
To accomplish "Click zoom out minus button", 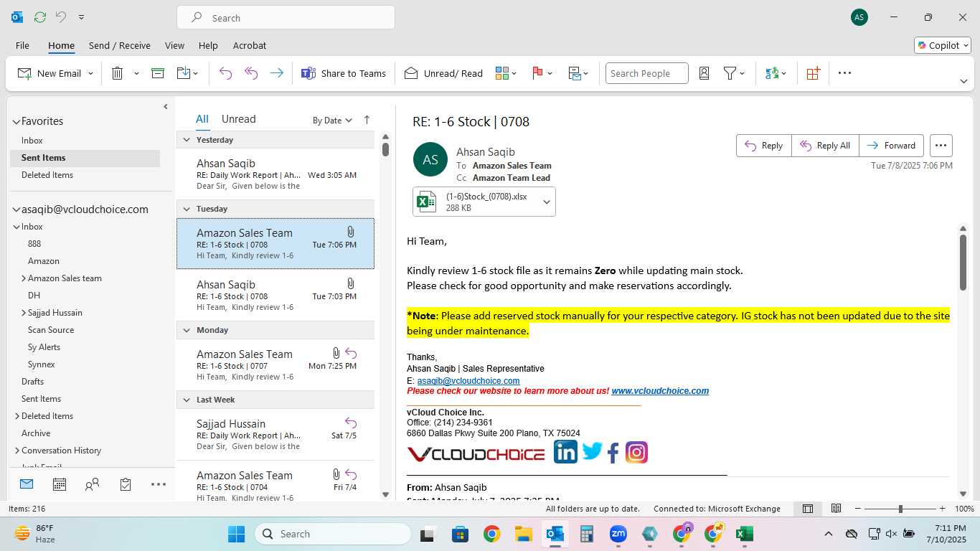I will click(857, 509).
